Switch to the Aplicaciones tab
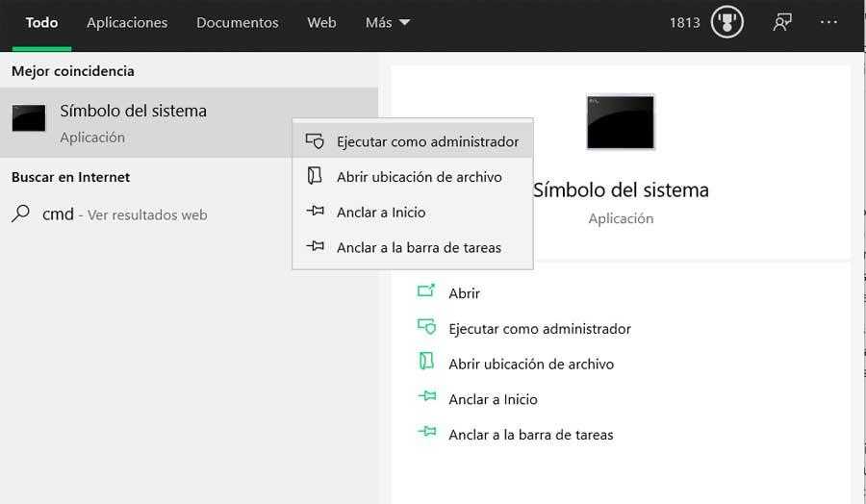866x504 pixels. (127, 22)
